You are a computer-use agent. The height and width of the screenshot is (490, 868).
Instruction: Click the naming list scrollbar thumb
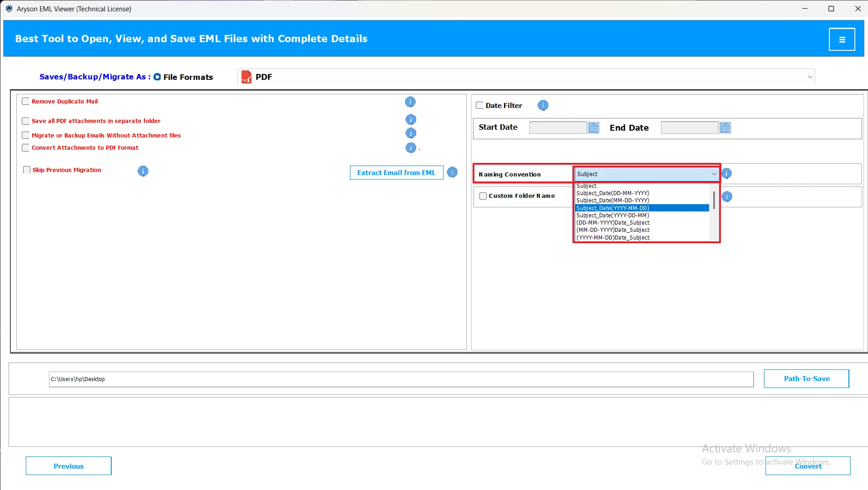point(714,200)
